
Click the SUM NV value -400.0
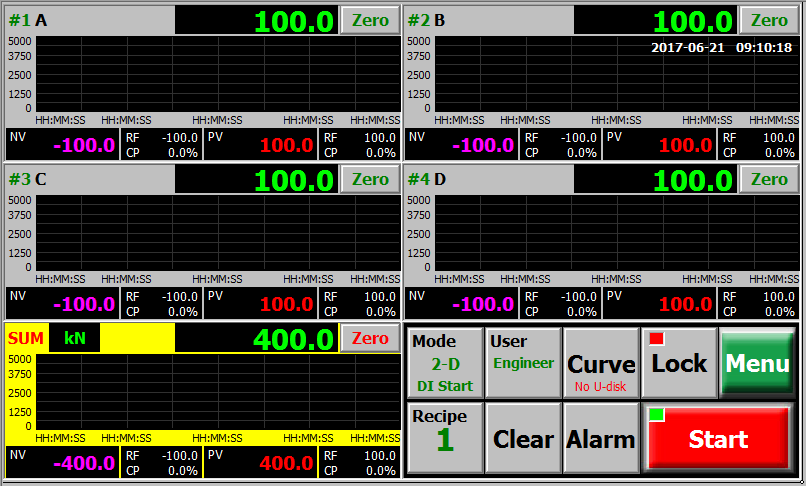pos(84,463)
